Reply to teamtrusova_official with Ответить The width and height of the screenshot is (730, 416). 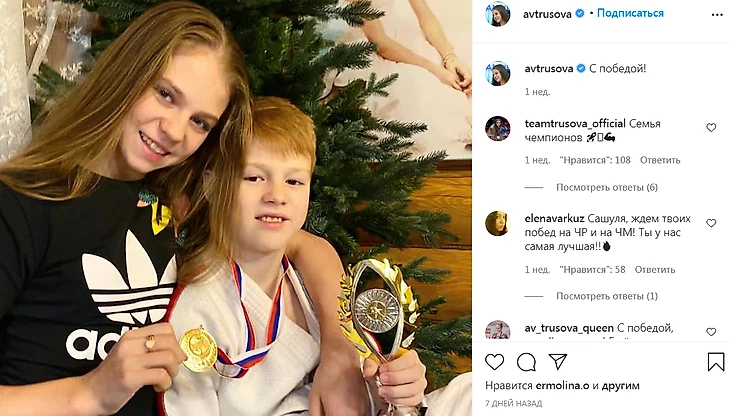click(x=660, y=160)
